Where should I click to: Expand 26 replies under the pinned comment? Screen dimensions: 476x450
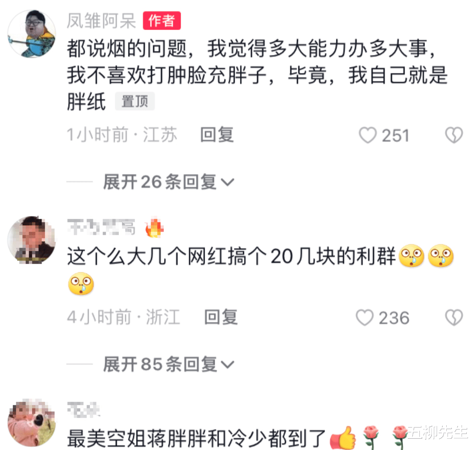click(168, 182)
